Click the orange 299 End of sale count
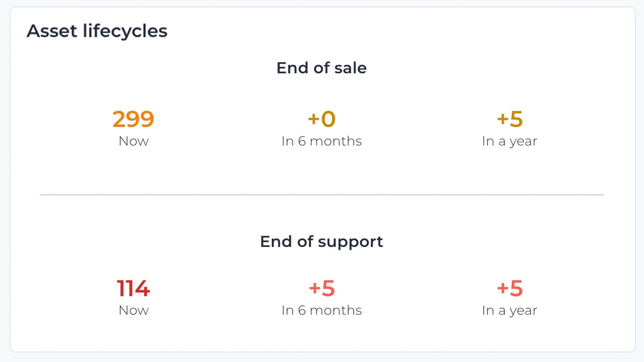This screenshot has height=362, width=644. click(133, 119)
